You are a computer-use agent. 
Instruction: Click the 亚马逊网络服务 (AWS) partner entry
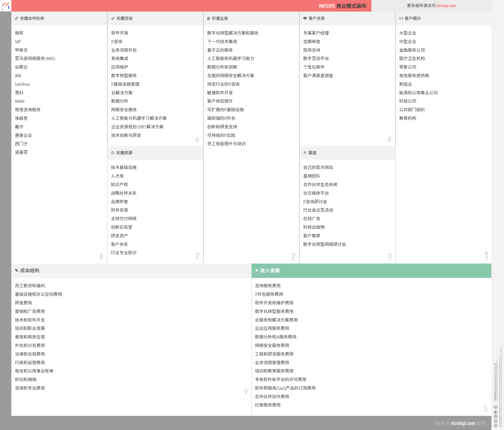coord(35,59)
